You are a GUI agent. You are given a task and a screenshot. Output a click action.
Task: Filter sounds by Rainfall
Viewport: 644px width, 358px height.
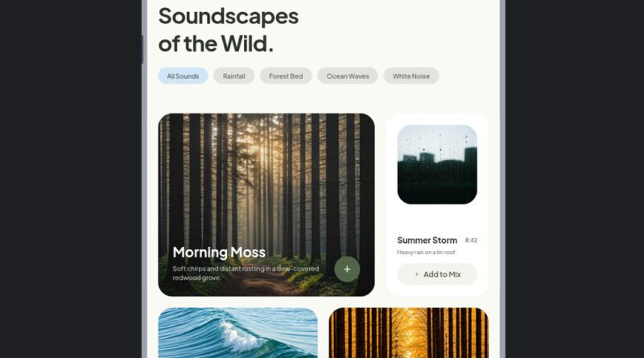(233, 76)
